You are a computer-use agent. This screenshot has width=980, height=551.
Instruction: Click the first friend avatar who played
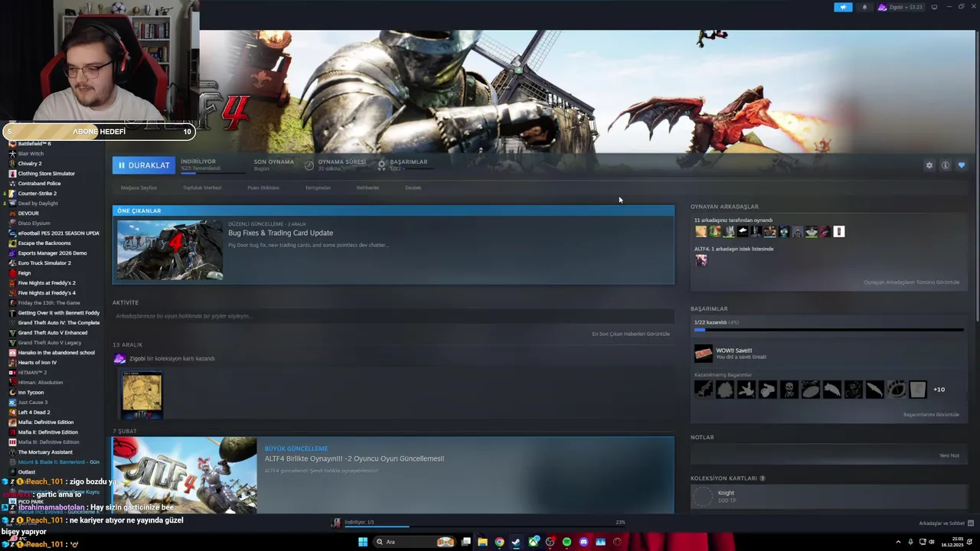coord(701,231)
